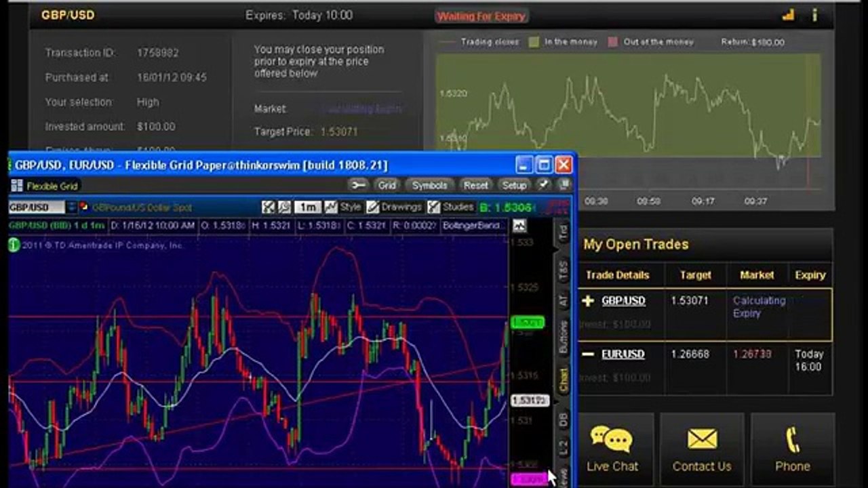The height and width of the screenshot is (488, 868).
Task: Open the Style chart icon menu
Action: (x=343, y=207)
